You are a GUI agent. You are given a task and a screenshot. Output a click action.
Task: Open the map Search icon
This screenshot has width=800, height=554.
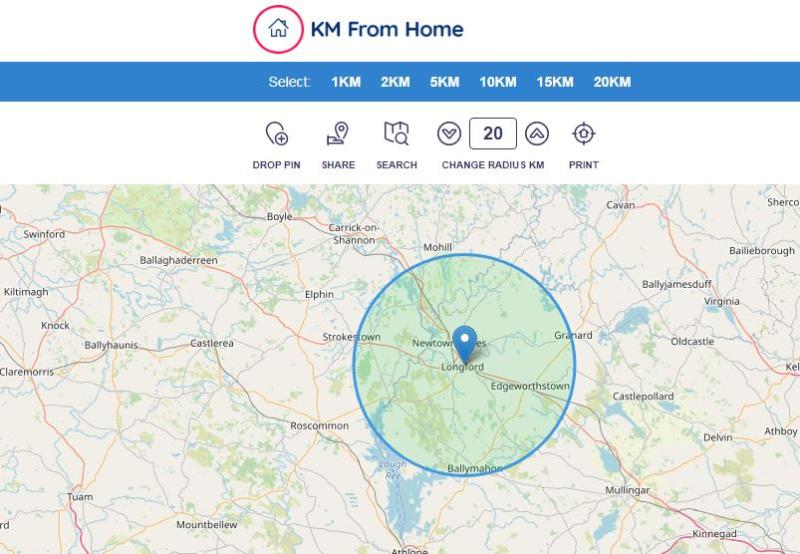[x=396, y=133]
